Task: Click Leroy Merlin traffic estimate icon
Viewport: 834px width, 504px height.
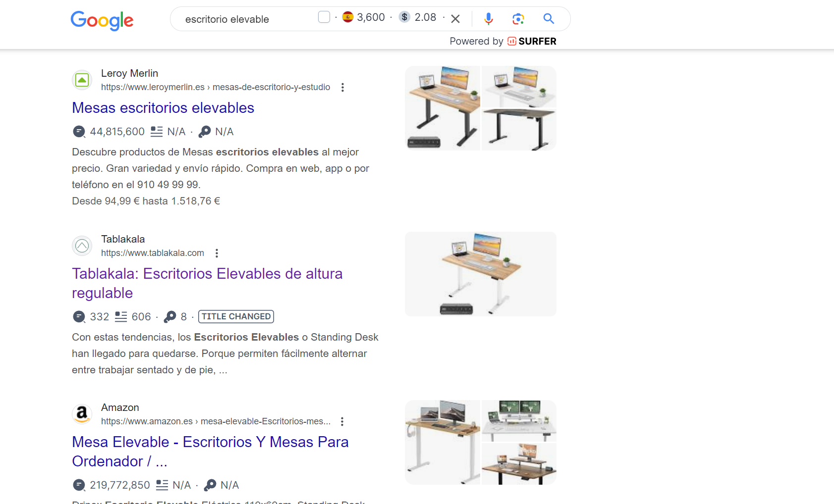Action: (x=79, y=132)
